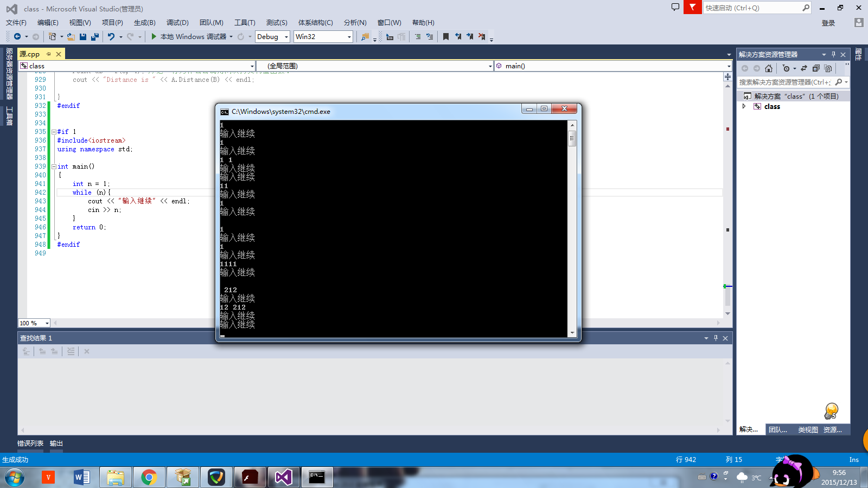Click the comment out selected lines icon
The image size is (868, 488).
pyautogui.click(x=417, y=36)
